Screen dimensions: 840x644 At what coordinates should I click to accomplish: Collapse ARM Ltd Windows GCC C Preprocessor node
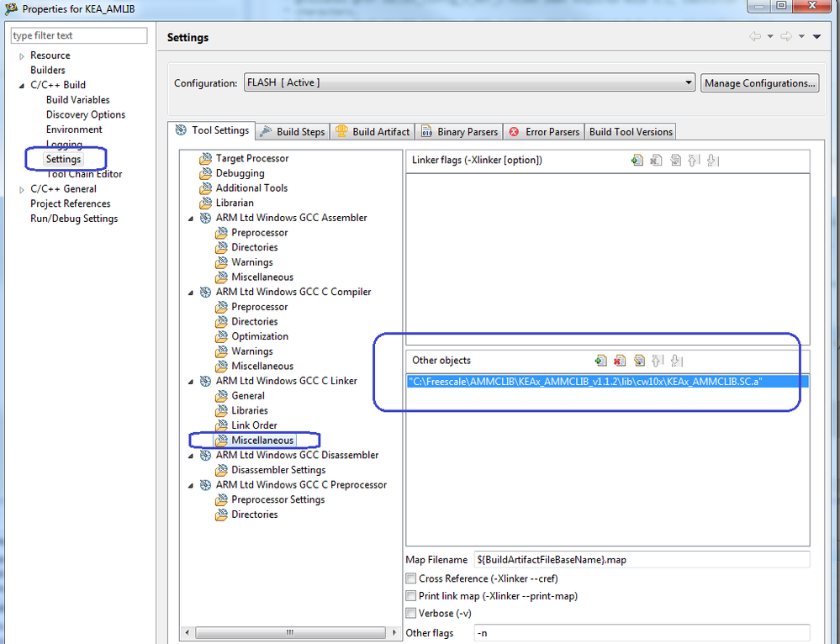[x=191, y=485]
